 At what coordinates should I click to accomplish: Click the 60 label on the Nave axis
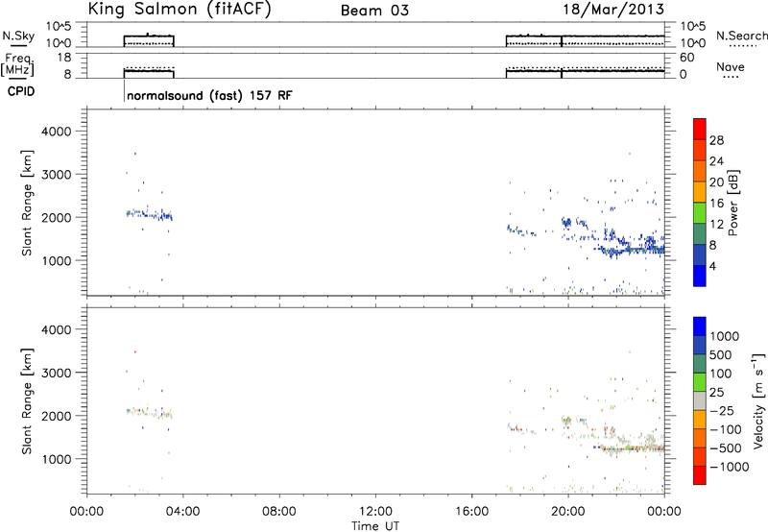pyautogui.click(x=686, y=58)
